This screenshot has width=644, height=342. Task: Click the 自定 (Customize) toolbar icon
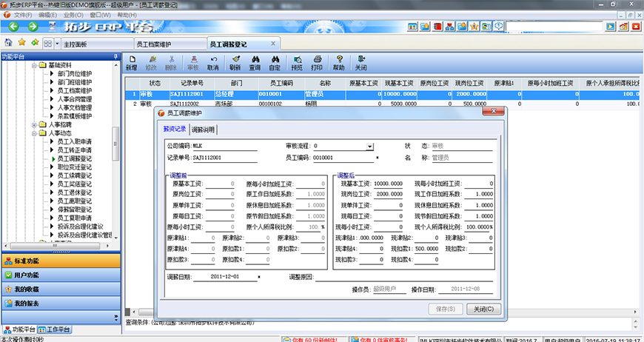(275, 63)
